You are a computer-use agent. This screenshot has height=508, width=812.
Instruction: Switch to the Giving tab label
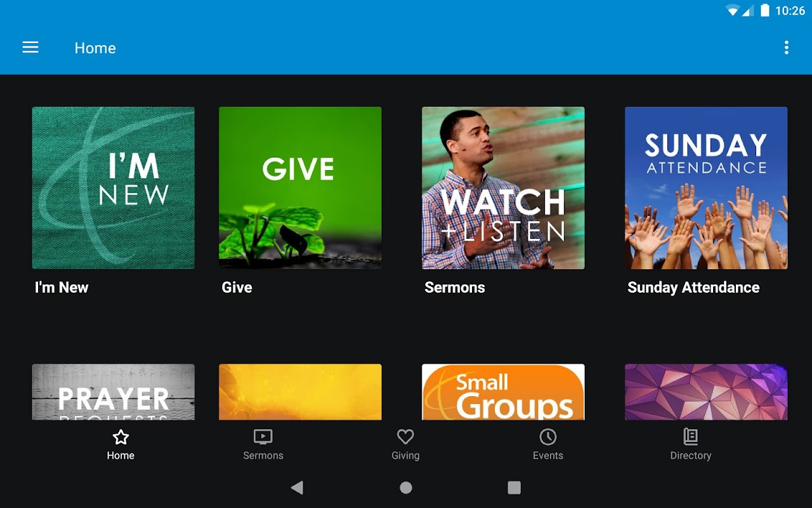coord(405,455)
